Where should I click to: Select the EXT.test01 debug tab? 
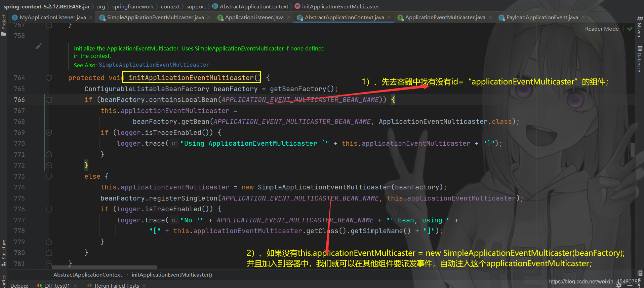(57, 285)
